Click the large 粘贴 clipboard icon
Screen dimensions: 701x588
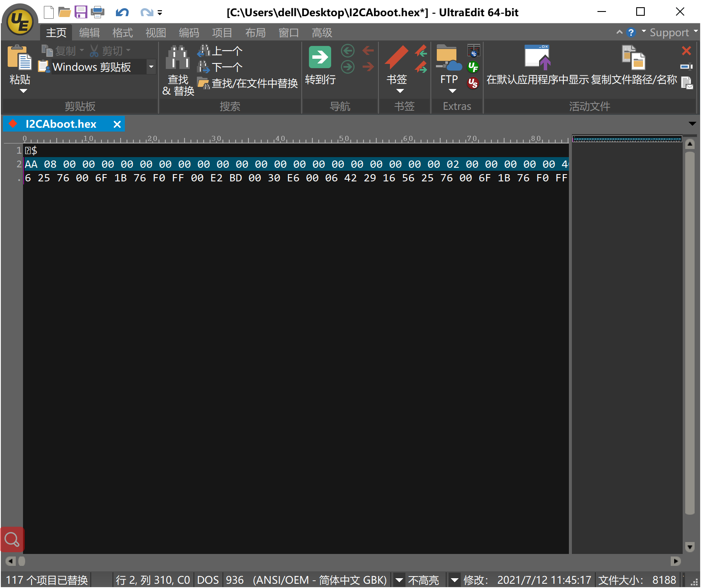pos(20,57)
